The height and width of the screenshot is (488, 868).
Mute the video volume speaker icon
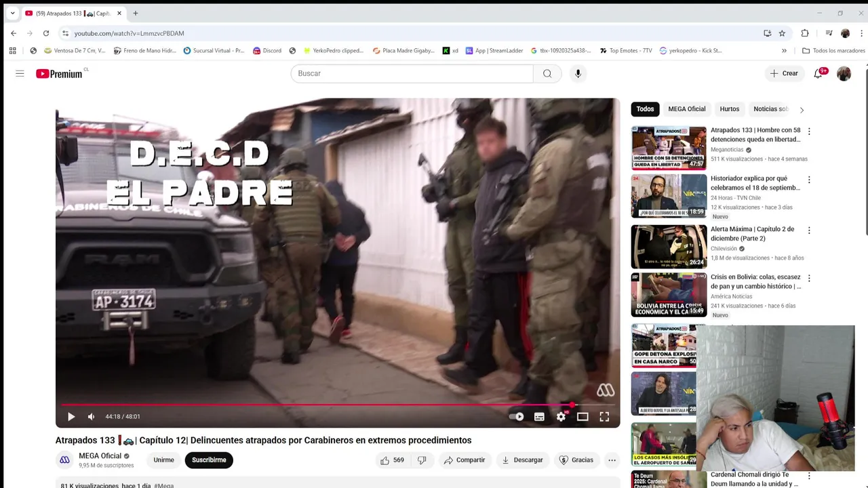pyautogui.click(x=91, y=417)
